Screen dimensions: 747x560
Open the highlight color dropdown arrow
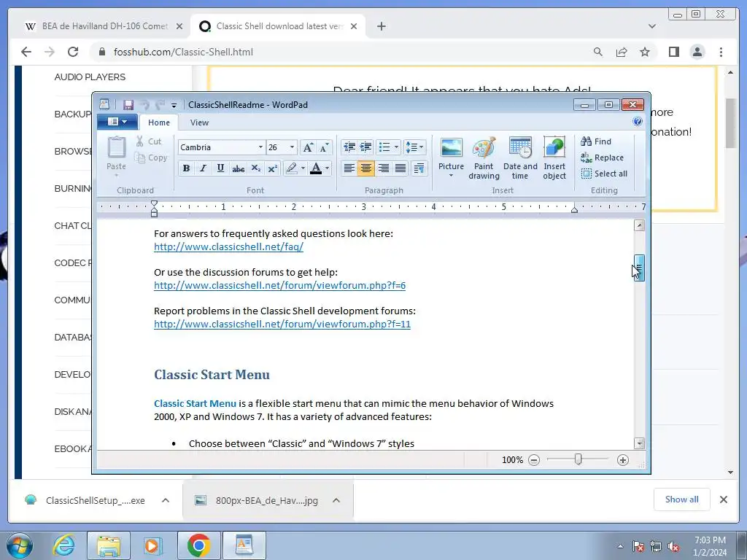pos(303,168)
